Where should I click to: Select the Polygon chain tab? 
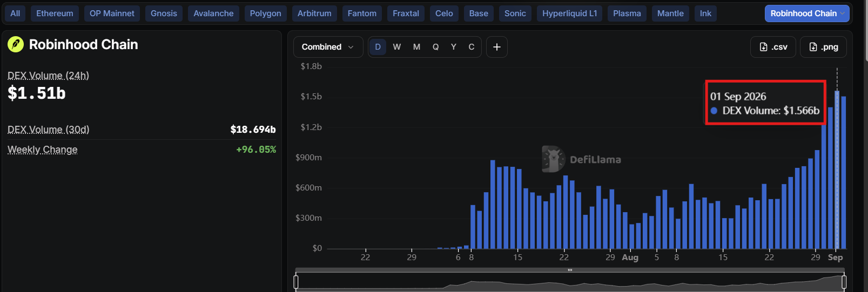(265, 13)
